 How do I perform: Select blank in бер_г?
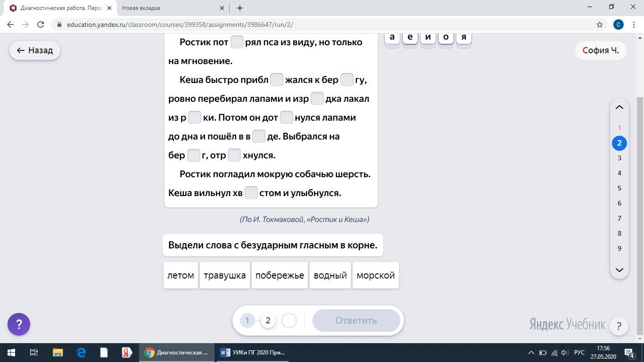(194, 155)
